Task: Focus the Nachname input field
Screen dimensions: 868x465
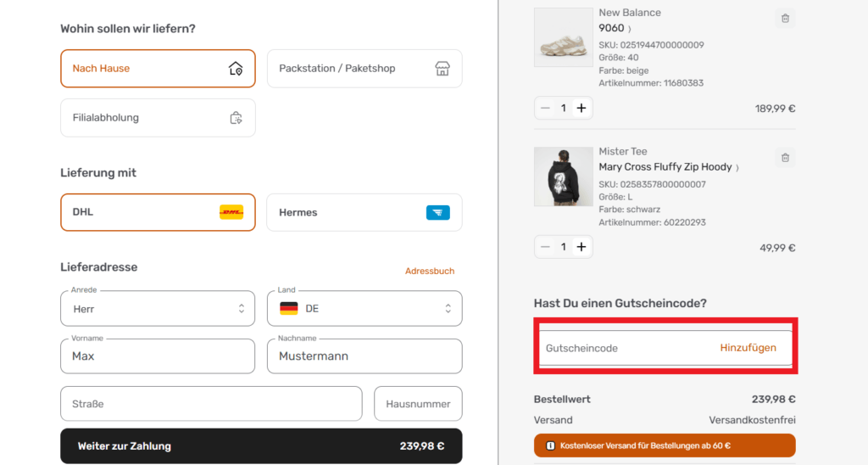Action: (364, 356)
